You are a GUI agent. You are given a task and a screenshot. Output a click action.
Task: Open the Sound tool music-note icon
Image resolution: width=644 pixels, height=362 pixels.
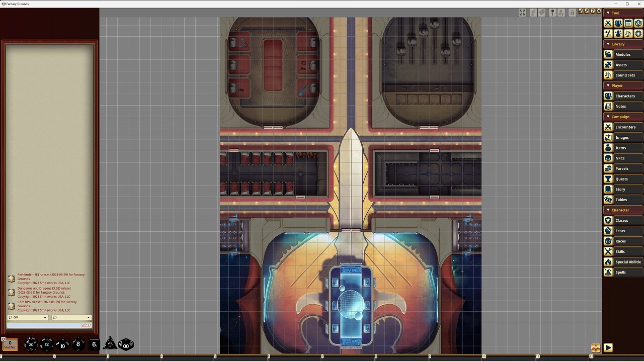click(x=628, y=33)
